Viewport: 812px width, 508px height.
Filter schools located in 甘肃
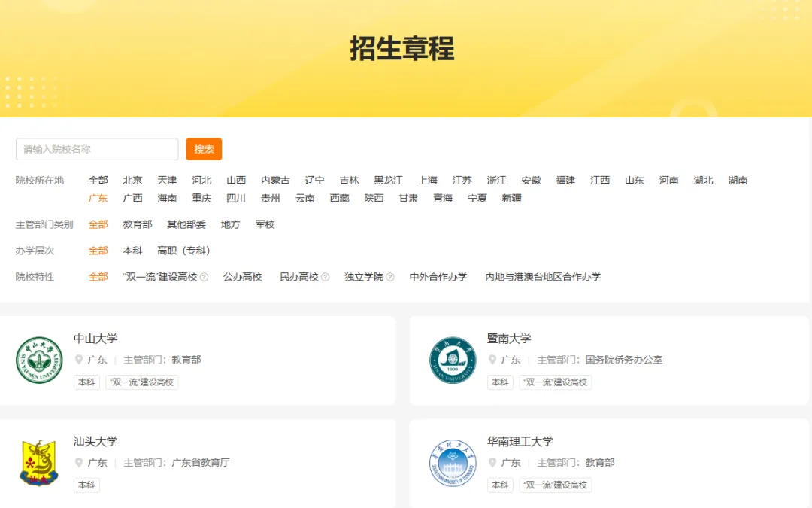click(x=408, y=199)
